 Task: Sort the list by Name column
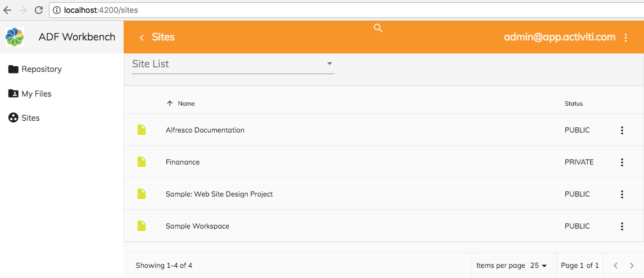pos(185,103)
